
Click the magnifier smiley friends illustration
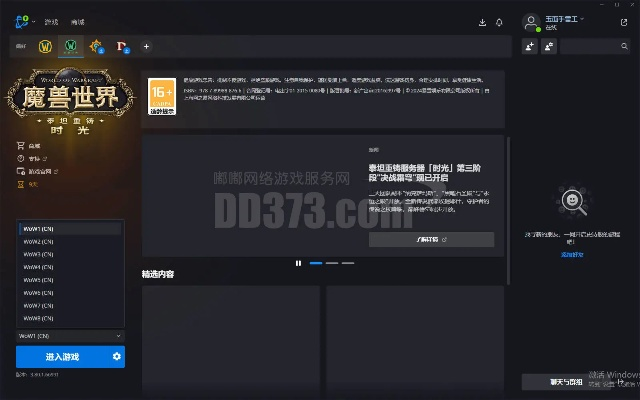pos(572,202)
